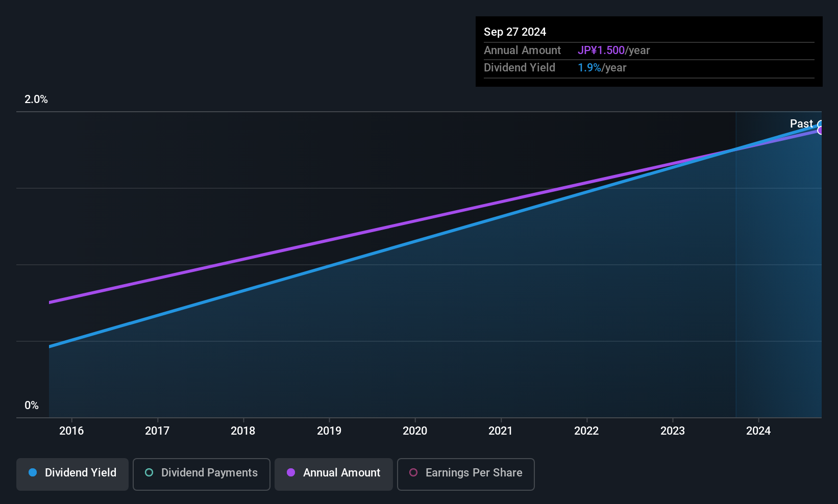
Task: Click the purple Annual Amount endpoint marker
Action: [821, 131]
